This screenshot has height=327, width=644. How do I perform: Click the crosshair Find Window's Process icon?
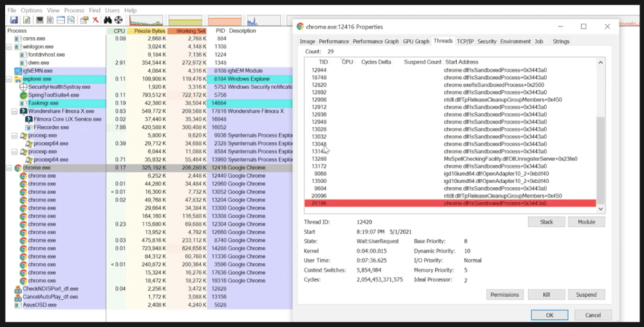click(118, 20)
